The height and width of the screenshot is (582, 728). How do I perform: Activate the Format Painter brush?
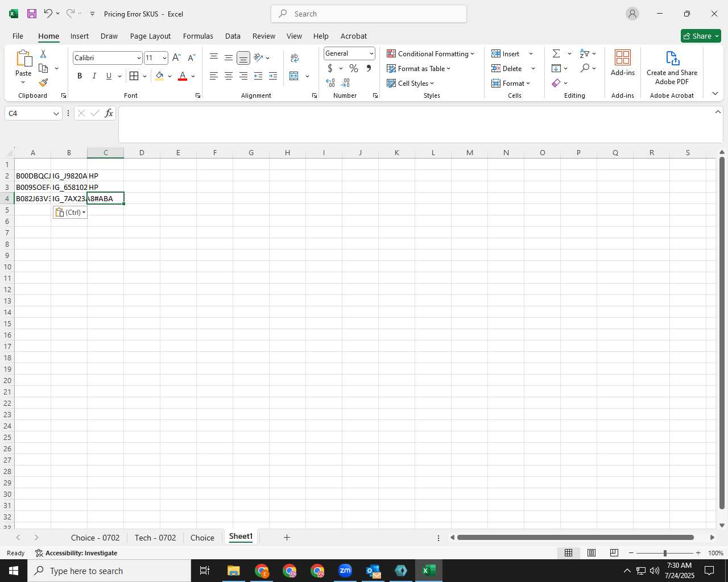pyautogui.click(x=43, y=83)
